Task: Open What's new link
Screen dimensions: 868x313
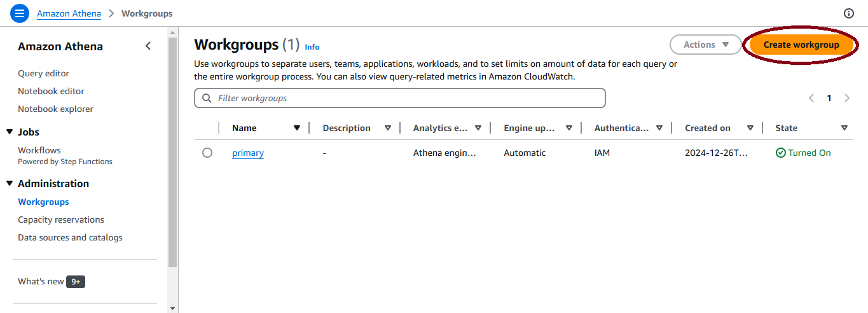Action: [41, 281]
